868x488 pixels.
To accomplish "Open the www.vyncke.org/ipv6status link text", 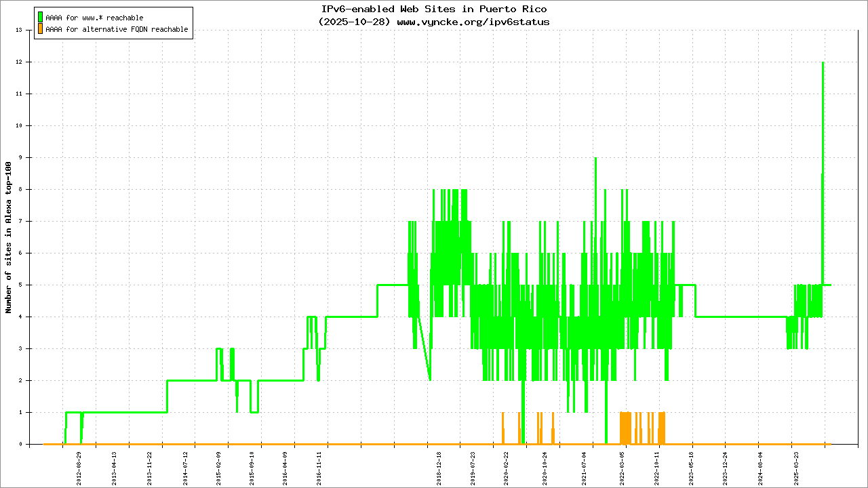I will point(473,22).
